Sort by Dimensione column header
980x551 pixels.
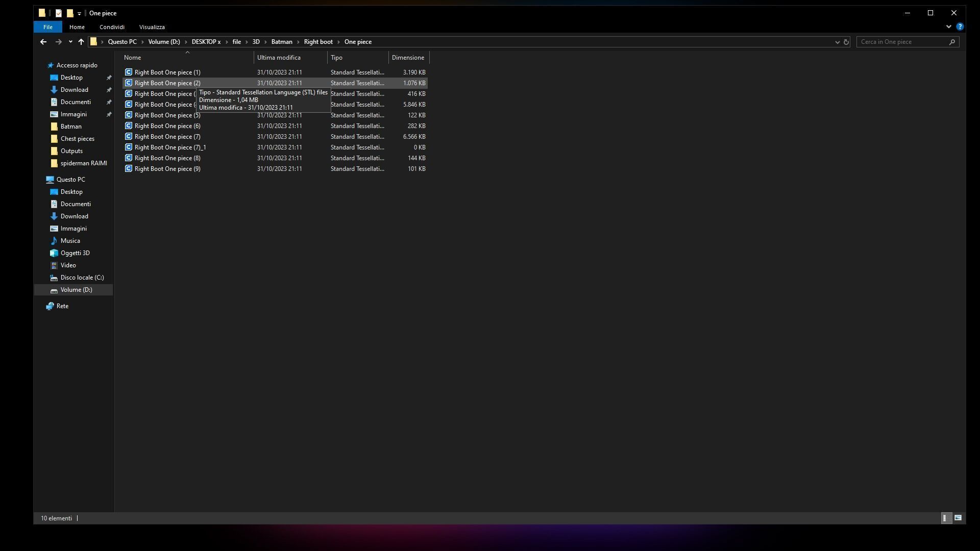click(x=408, y=58)
